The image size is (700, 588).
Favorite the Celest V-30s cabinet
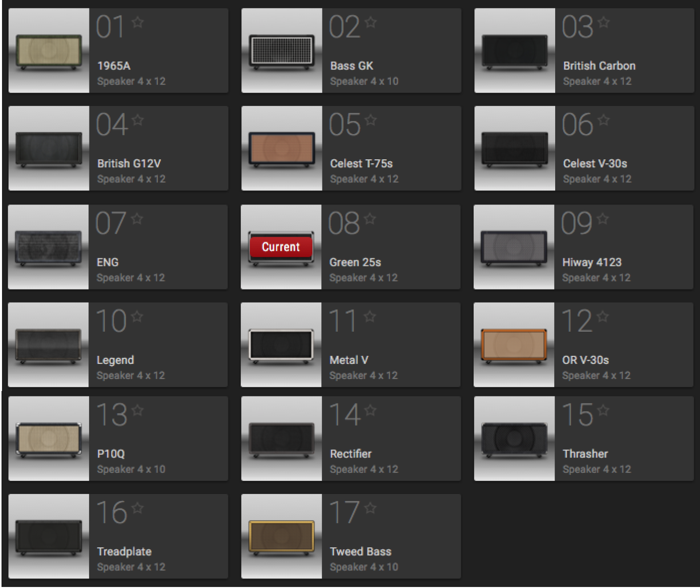pos(604,120)
